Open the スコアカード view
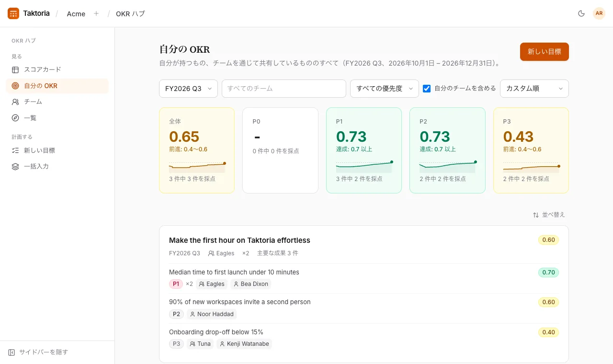Viewport: 613px width, 364px height. [x=57, y=70]
